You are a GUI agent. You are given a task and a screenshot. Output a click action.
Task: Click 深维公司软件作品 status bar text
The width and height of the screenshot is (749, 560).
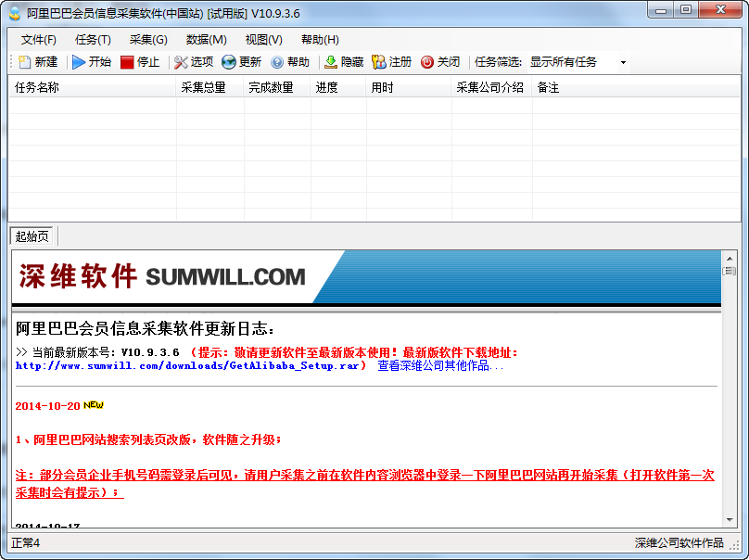(x=679, y=543)
